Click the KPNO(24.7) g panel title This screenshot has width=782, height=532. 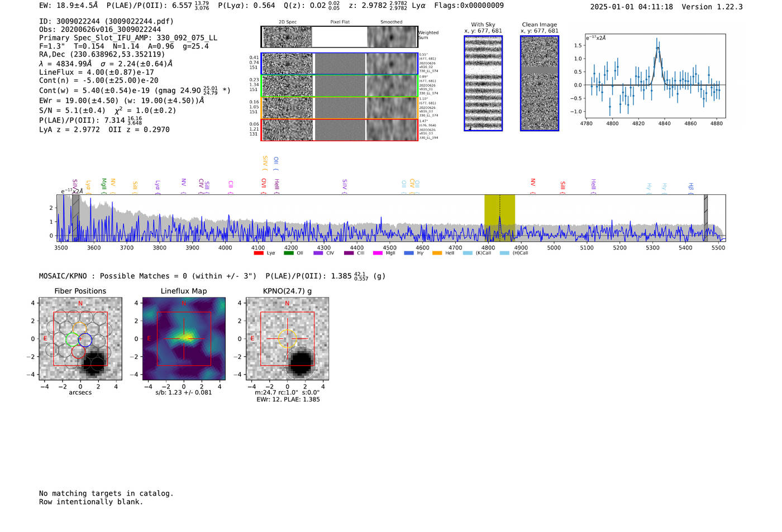point(287,291)
